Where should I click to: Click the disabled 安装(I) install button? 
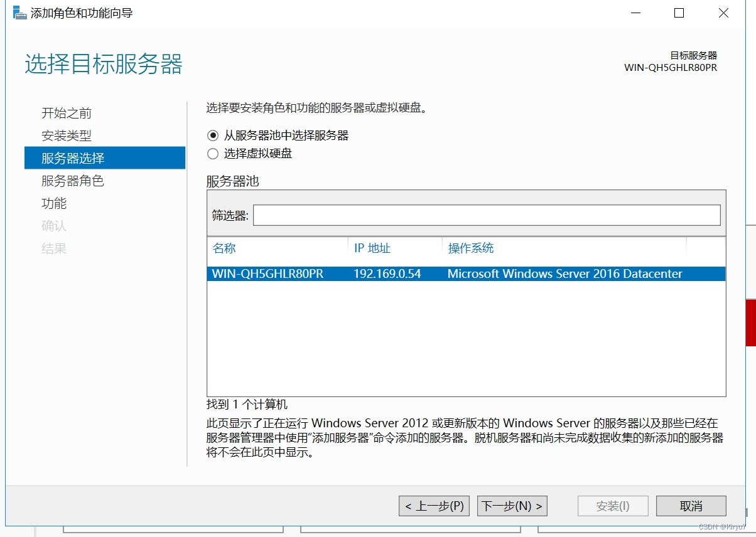click(612, 506)
